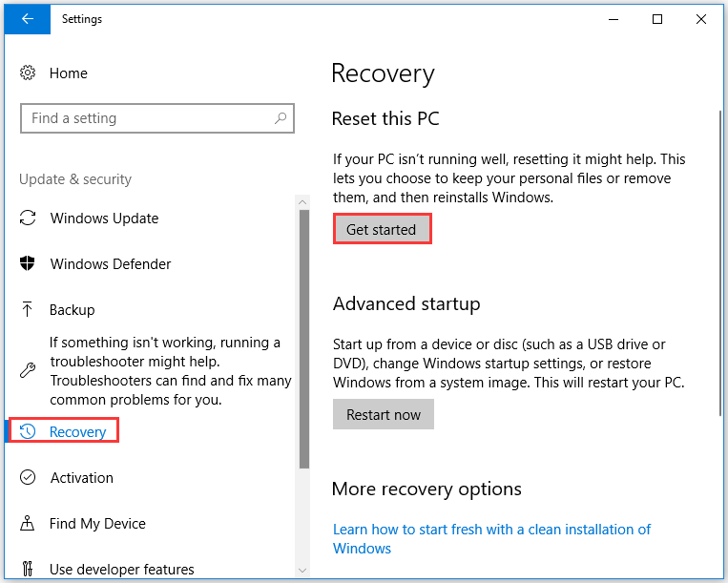Open Home via the gear icon
The width and height of the screenshot is (728, 583).
click(28, 73)
